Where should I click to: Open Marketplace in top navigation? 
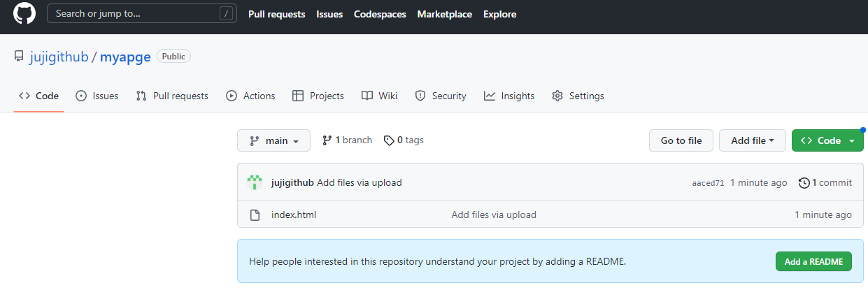click(445, 14)
